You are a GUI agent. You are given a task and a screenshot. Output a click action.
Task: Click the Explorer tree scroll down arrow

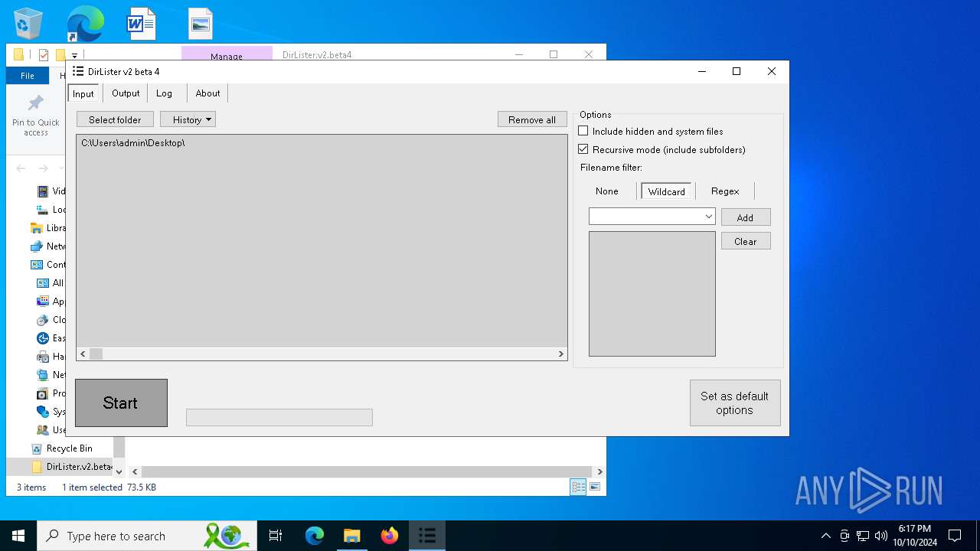click(119, 471)
